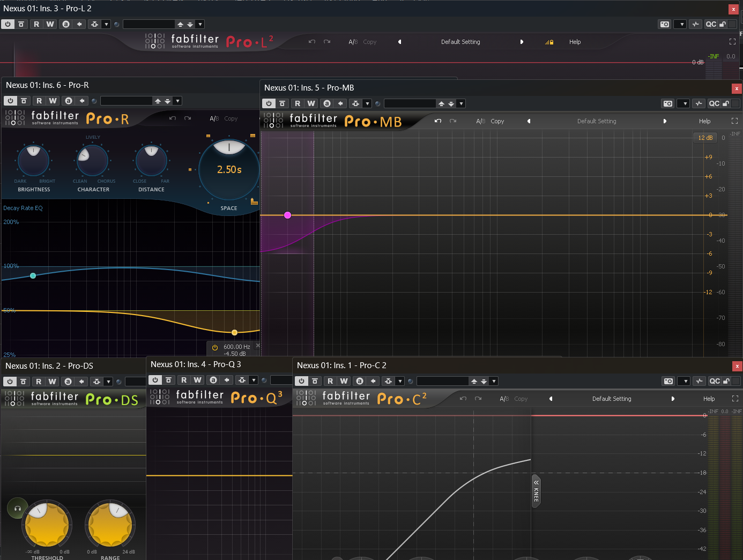The height and width of the screenshot is (560, 743).
Task: Enable read automation on Pro-Q 3
Action: [183, 380]
